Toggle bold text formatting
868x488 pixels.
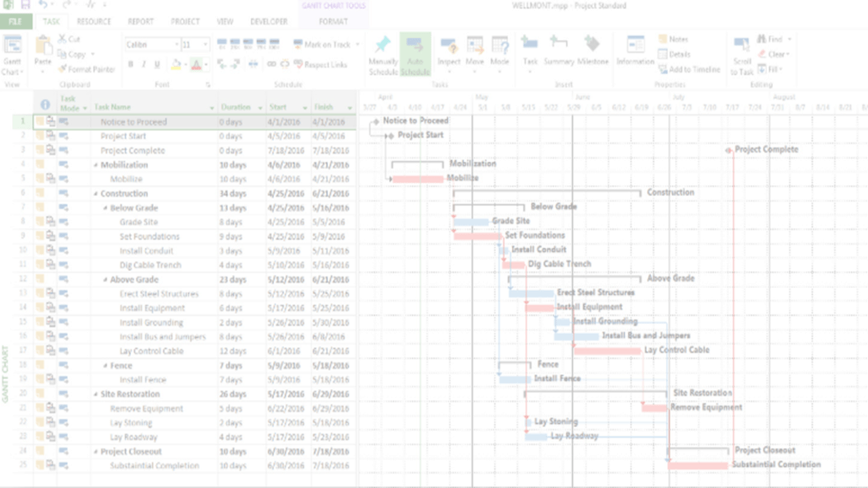(131, 64)
